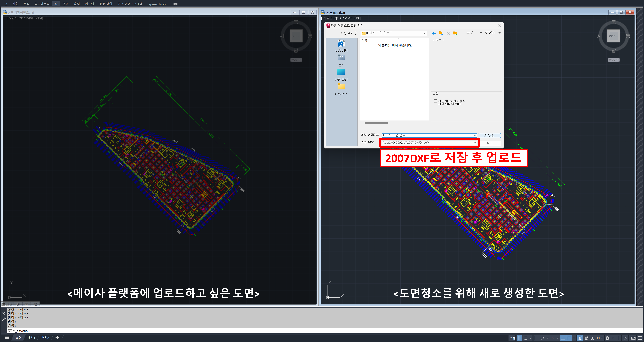Go back using the blue arrow in save dialog
The width and height of the screenshot is (644, 342).
434,33
